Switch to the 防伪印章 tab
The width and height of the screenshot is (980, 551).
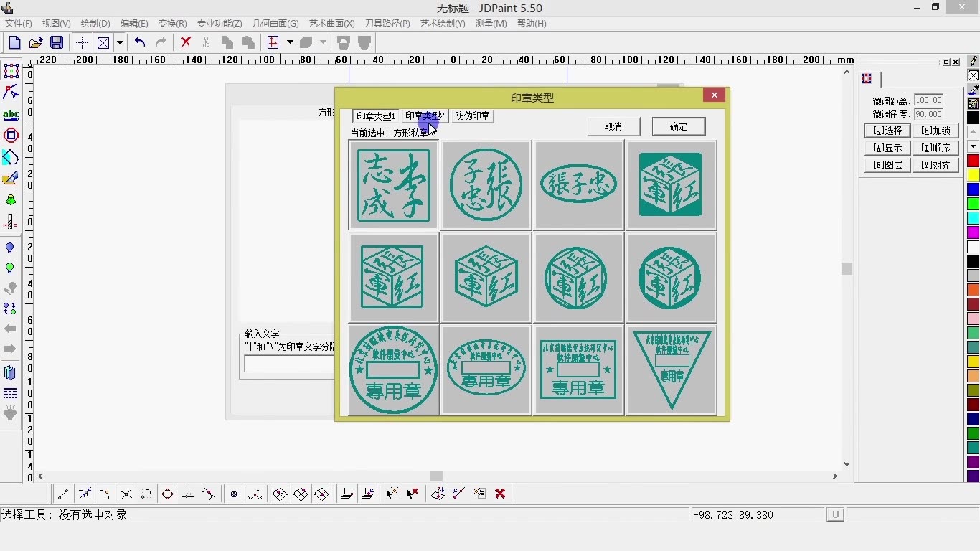click(x=472, y=116)
